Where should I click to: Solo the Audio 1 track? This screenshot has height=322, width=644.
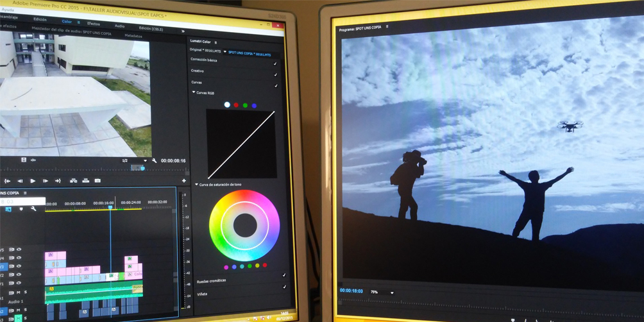26,292
